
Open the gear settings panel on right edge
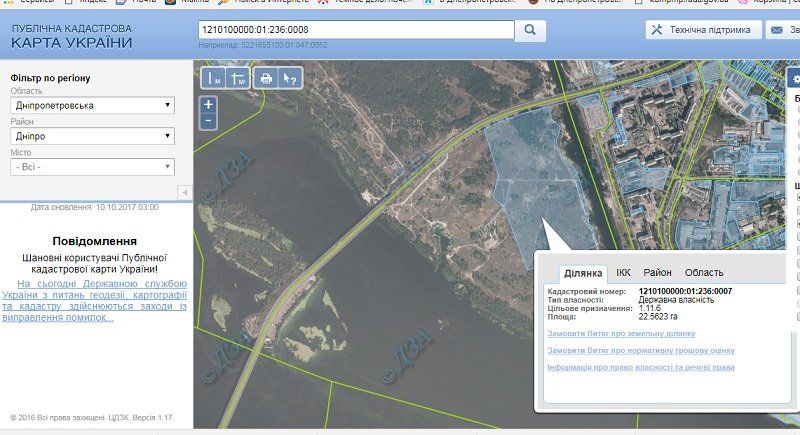point(794,78)
